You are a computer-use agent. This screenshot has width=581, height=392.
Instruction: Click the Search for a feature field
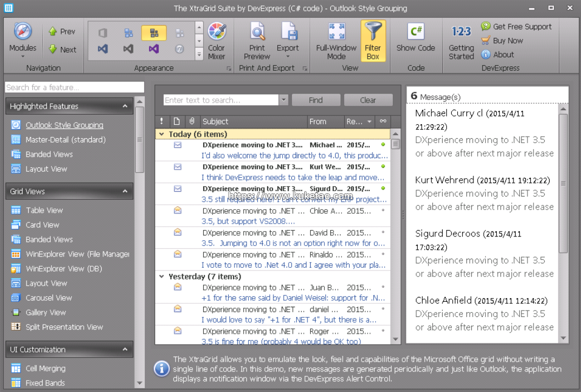(75, 87)
